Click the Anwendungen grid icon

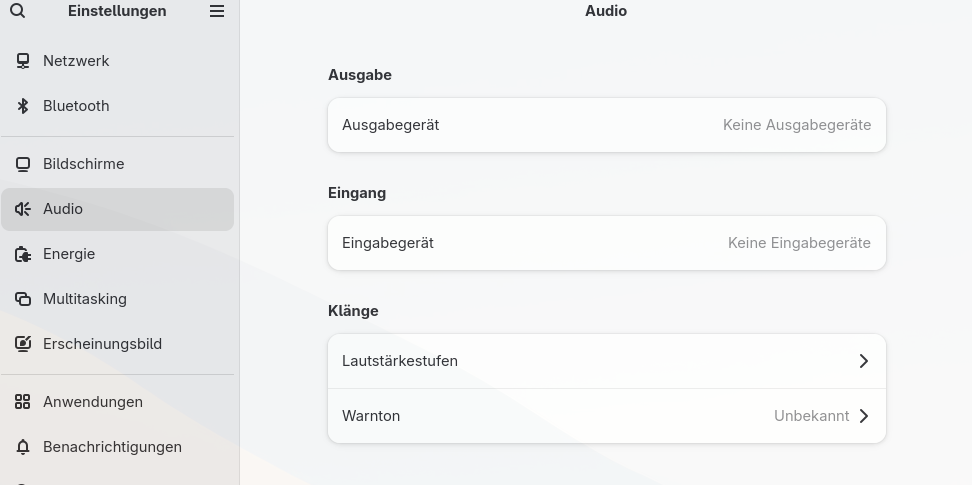pyautogui.click(x=23, y=402)
